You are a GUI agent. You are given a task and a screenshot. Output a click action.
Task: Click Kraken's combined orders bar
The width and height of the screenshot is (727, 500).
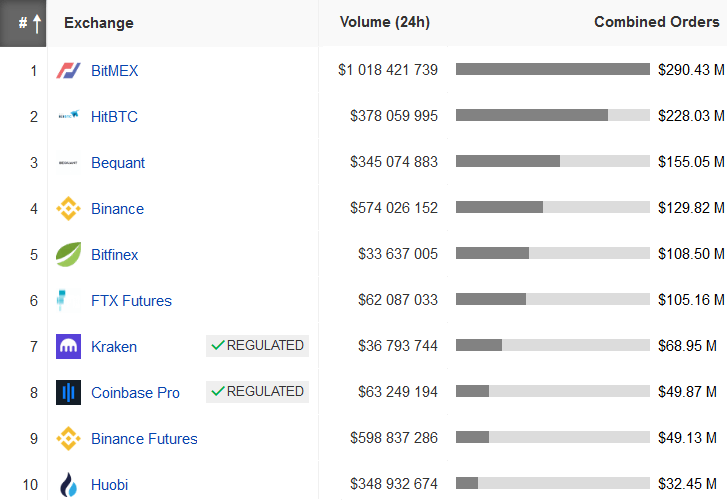coord(553,345)
